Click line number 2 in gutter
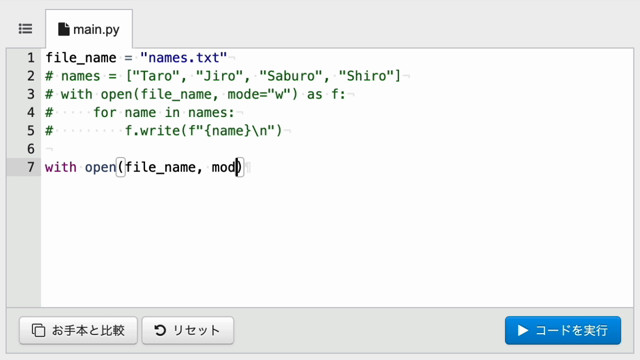 pyautogui.click(x=31, y=76)
